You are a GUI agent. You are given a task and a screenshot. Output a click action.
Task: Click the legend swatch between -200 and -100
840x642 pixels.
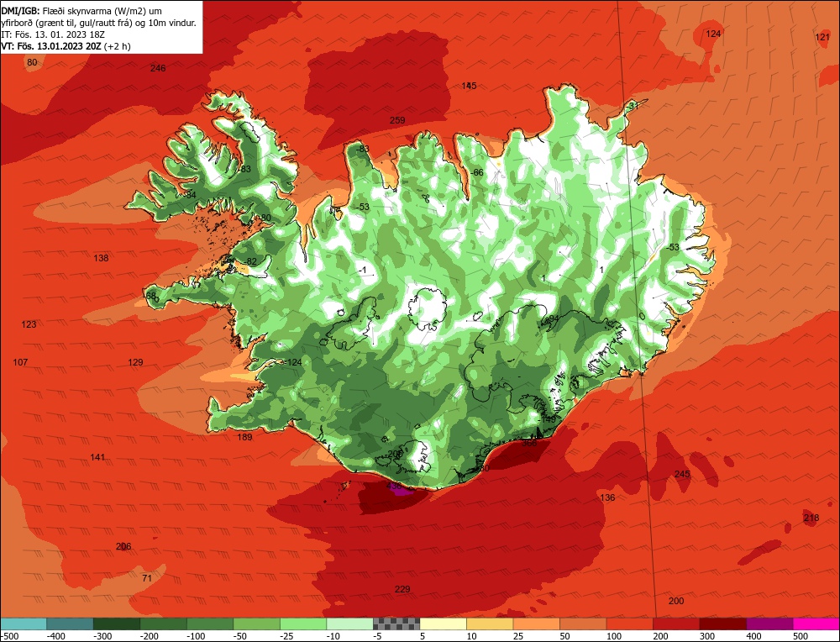tap(164, 624)
